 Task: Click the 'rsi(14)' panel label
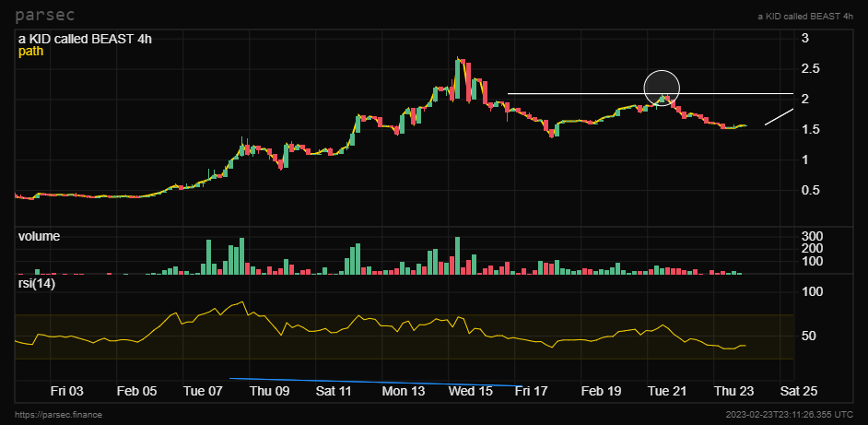[37, 284]
